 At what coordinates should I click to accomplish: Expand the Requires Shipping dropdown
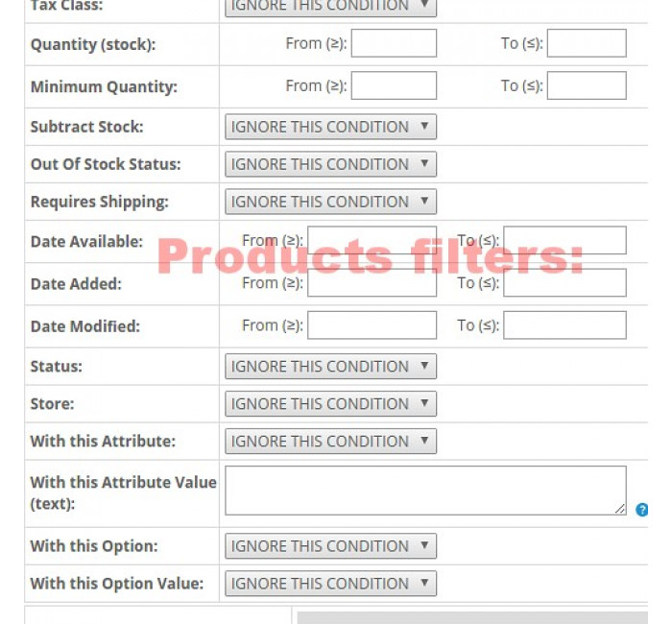point(330,202)
